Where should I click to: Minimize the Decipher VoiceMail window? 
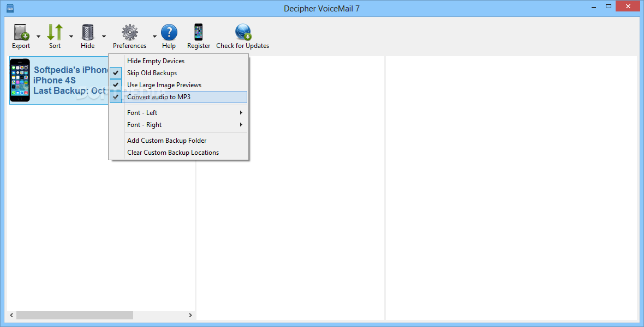click(594, 7)
